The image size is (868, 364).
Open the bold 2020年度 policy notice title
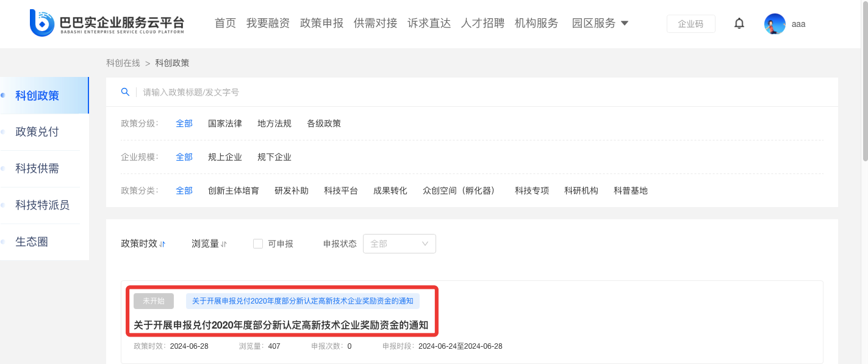tap(281, 325)
